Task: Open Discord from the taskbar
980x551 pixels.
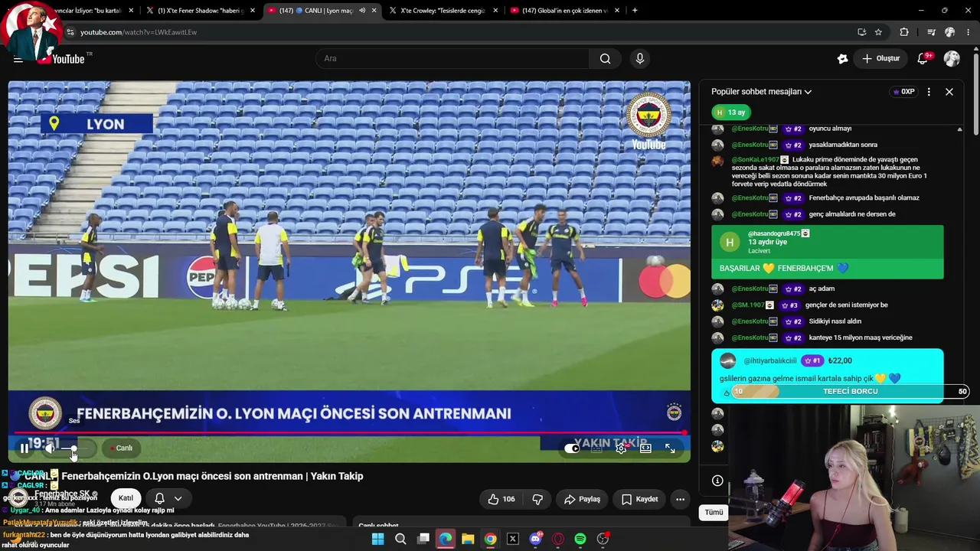Action: [x=535, y=540]
